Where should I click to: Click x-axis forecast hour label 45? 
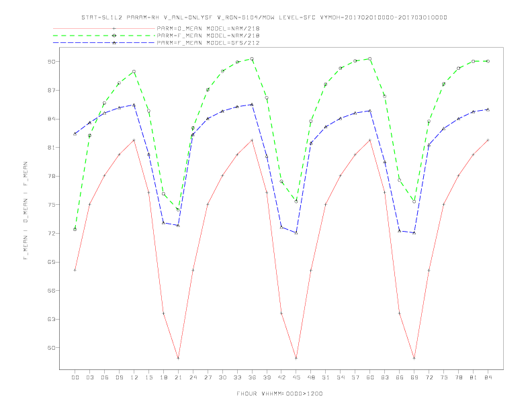(x=296, y=377)
